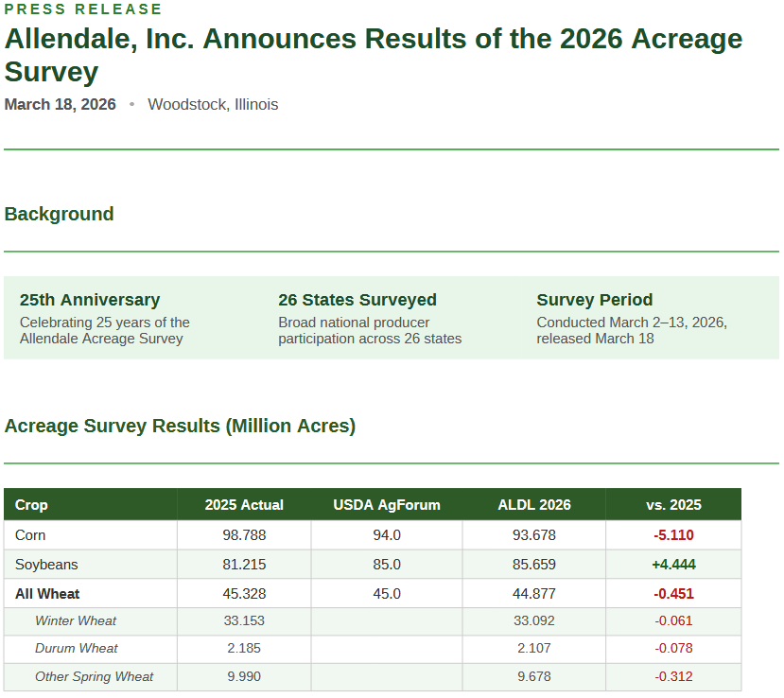
Task: Click the vs. 2025 column header
Action: [673, 504]
